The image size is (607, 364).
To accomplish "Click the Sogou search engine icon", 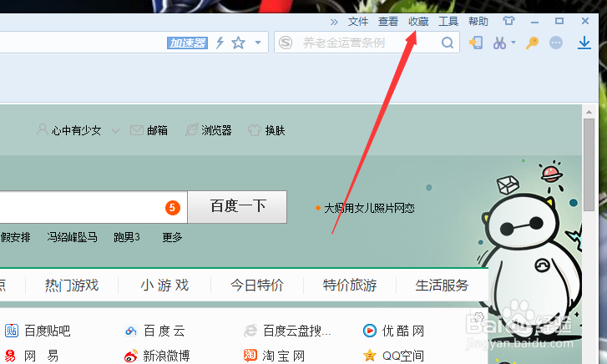I will (286, 43).
